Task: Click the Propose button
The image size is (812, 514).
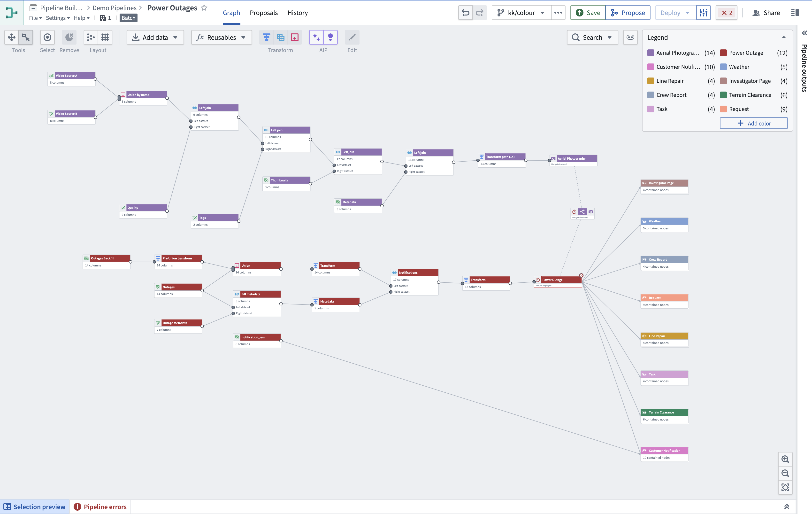Action: [x=628, y=13]
